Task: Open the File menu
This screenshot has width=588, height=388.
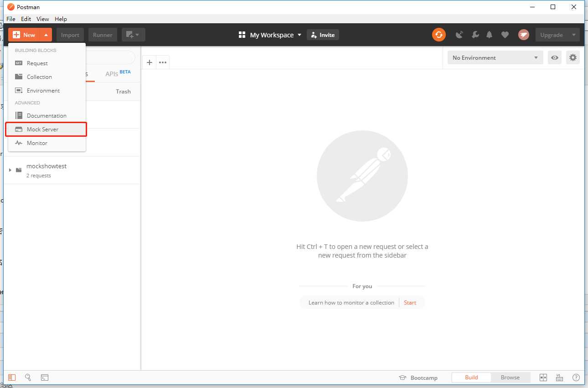Action: point(11,19)
